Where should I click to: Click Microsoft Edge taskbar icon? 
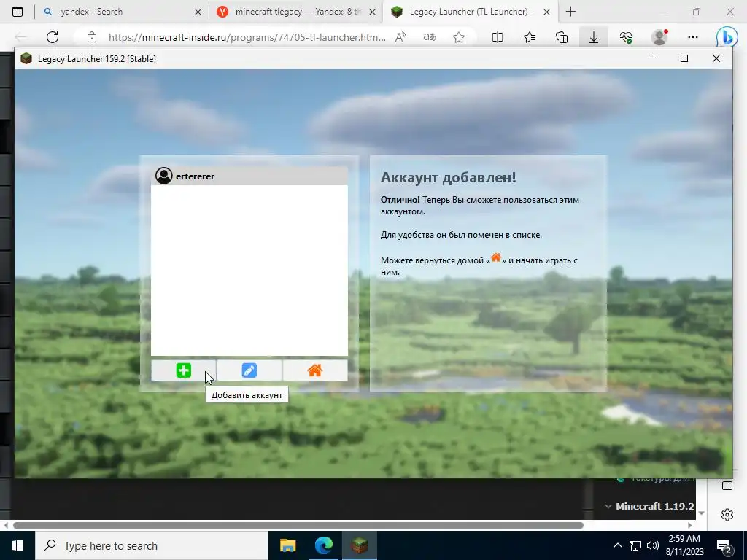(x=323, y=545)
